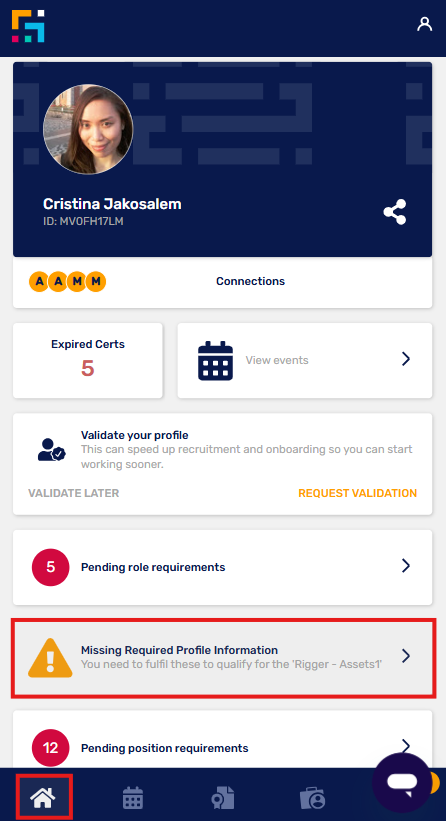Tap the app logo in header
Image resolution: width=446 pixels, height=821 pixels.
coord(28,26)
